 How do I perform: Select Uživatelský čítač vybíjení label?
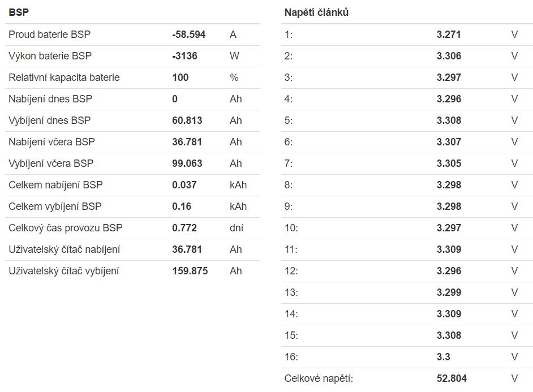coord(63,271)
